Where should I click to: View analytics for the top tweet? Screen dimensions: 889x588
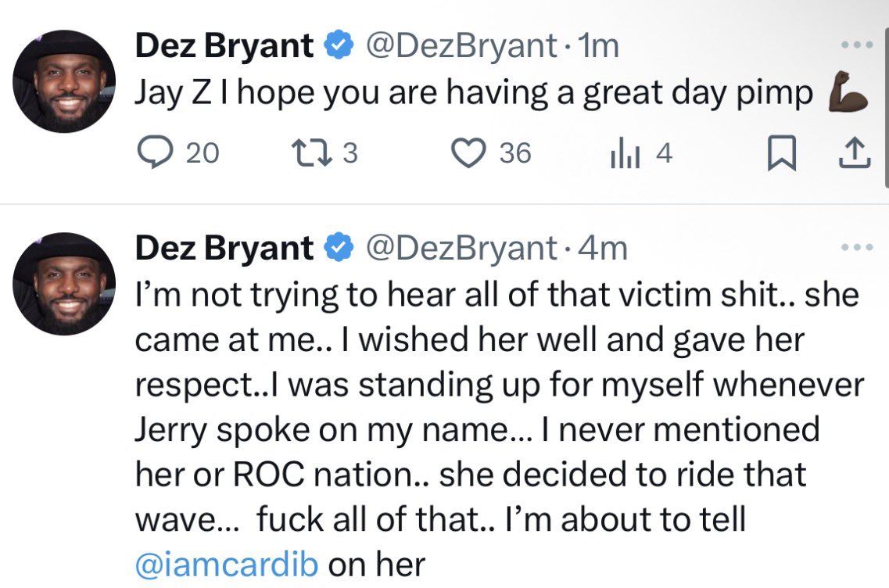(x=640, y=153)
